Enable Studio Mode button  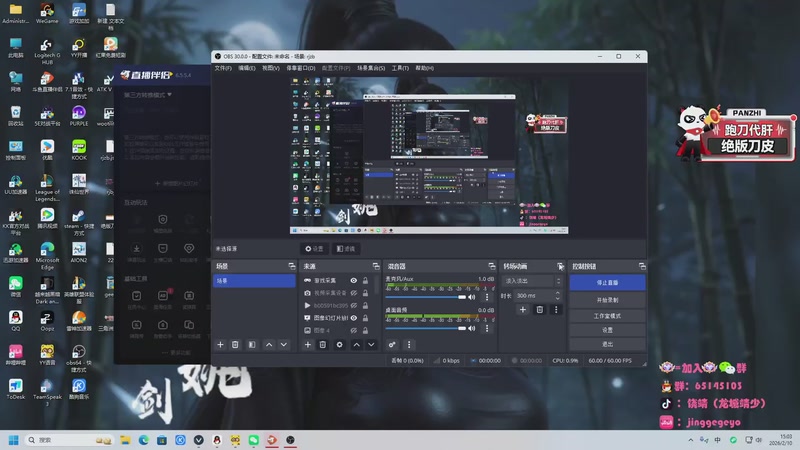tap(607, 316)
